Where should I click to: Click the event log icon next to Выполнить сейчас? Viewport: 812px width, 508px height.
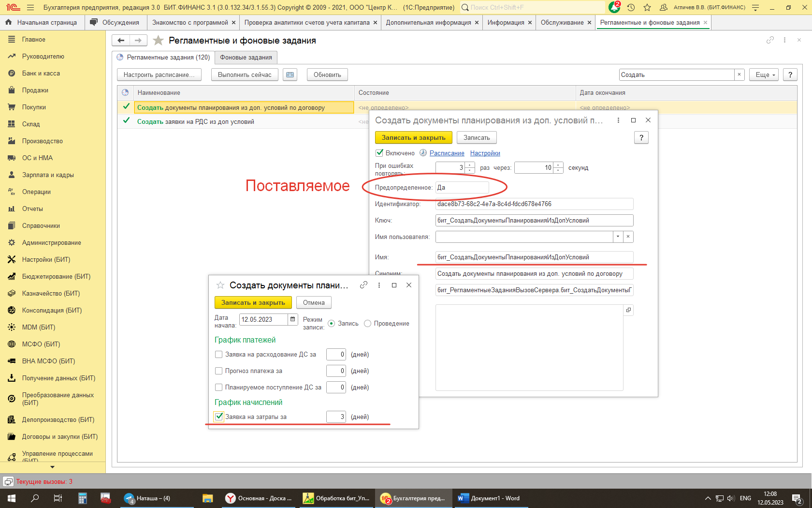pos(290,75)
